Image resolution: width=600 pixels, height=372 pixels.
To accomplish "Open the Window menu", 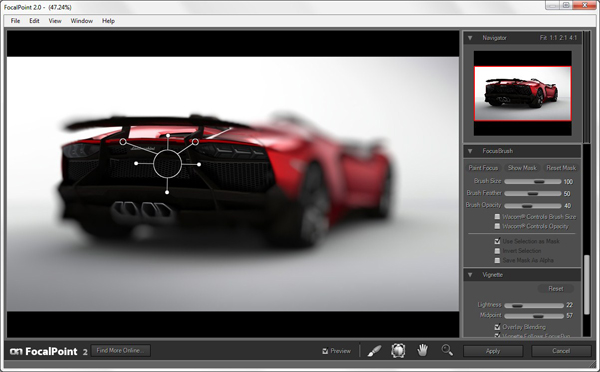I will pos(82,21).
